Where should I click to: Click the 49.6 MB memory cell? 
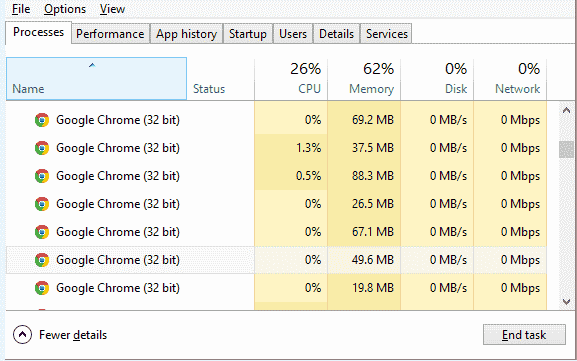(364, 260)
